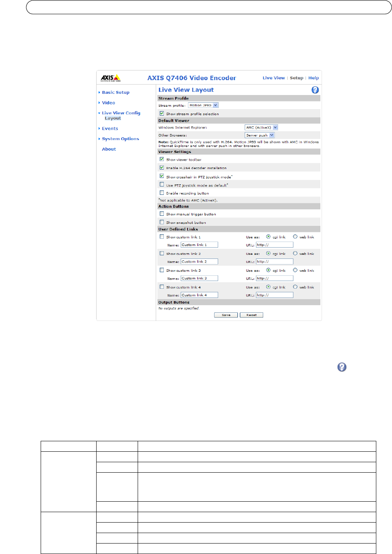Expand Video menu section

(x=108, y=103)
